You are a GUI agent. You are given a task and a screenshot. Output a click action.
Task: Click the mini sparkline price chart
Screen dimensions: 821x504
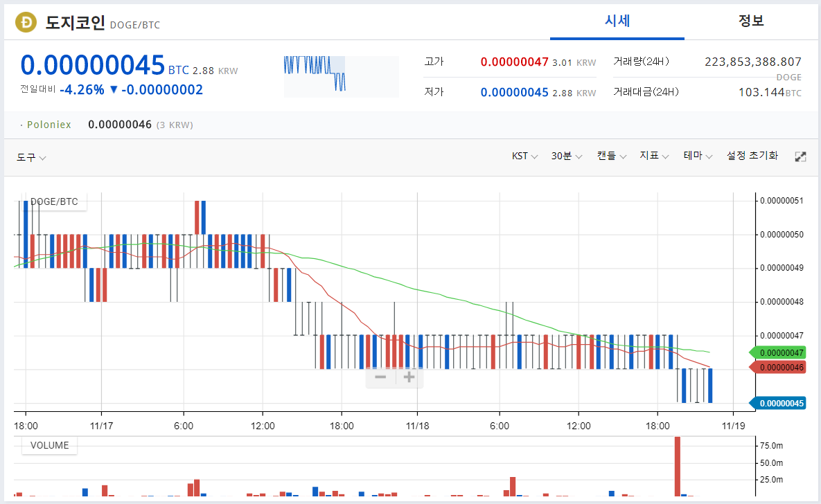[341, 76]
